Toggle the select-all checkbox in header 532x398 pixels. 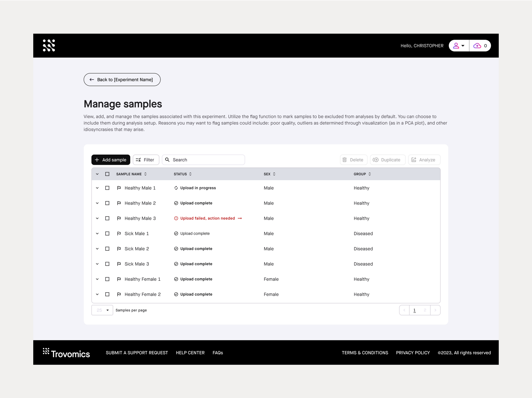click(x=107, y=174)
